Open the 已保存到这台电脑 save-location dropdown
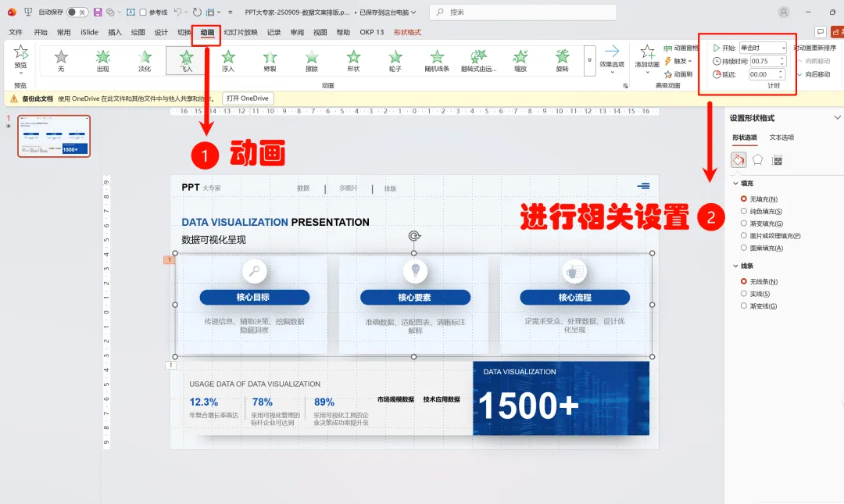844x504 pixels. pyautogui.click(x=388, y=12)
